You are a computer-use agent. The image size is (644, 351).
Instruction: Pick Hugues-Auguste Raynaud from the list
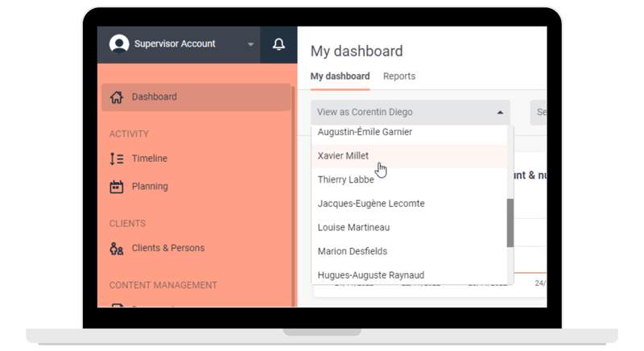(x=371, y=275)
